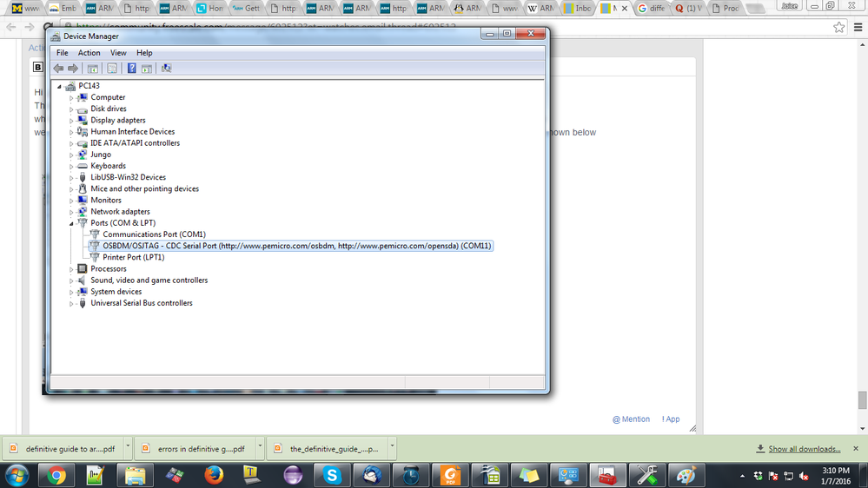Expand the Keyboards category
This screenshot has height=488, width=868.
click(x=71, y=167)
